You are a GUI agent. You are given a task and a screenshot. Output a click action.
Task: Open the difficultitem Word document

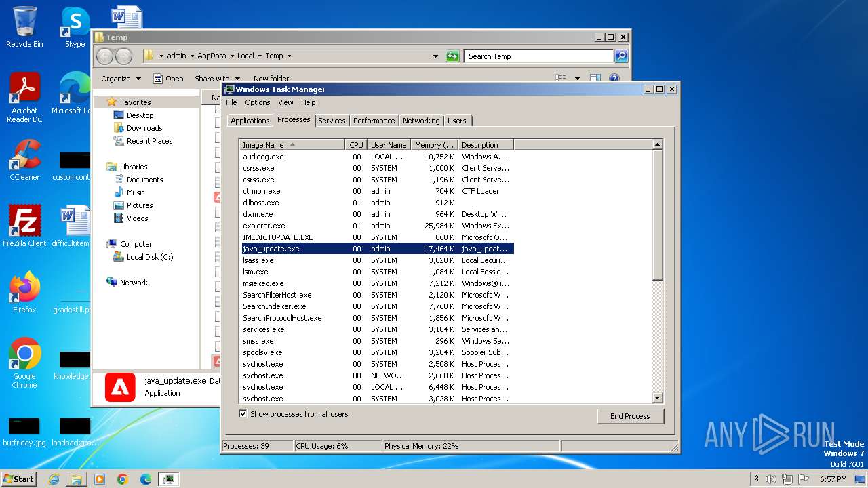click(x=72, y=226)
